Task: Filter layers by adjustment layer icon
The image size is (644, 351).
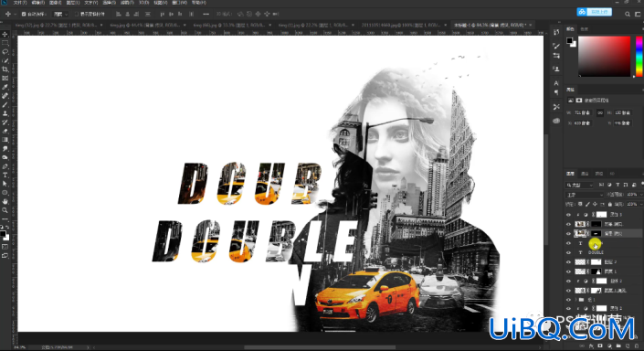Action: pyautogui.click(x=609, y=185)
